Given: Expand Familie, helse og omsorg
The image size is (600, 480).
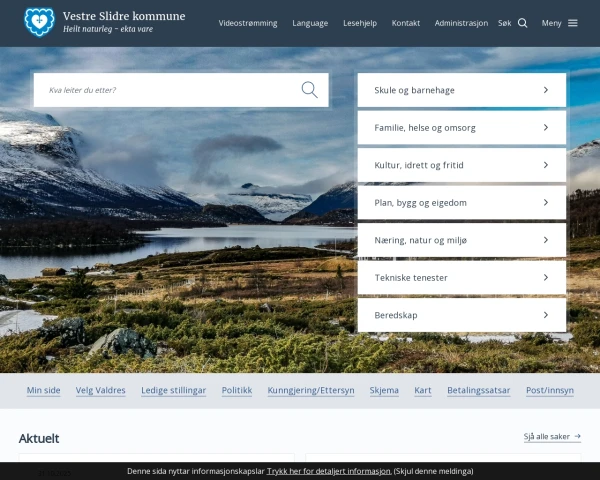Looking at the screenshot, I should click(461, 128).
